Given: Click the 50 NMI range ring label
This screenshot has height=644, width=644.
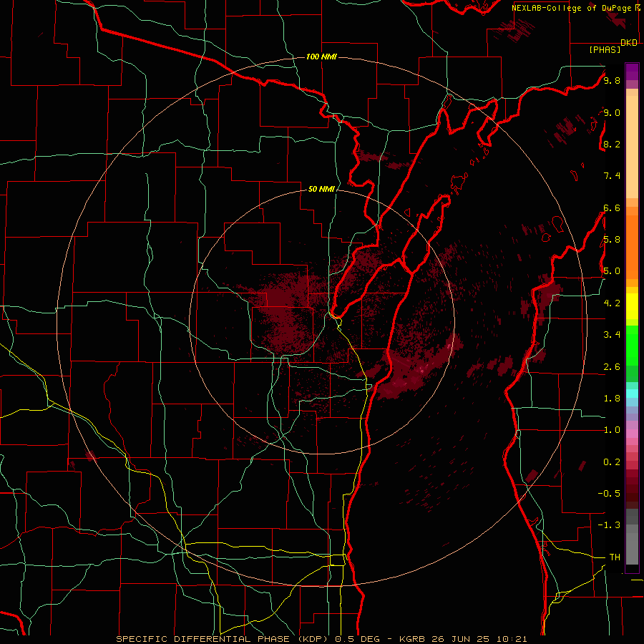Looking at the screenshot, I should 321,189.
